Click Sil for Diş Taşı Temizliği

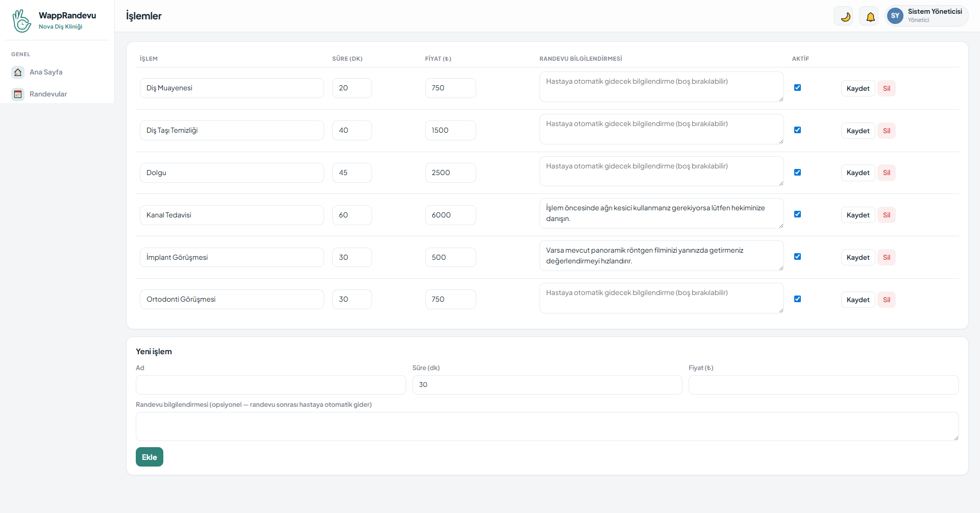pyautogui.click(x=887, y=131)
